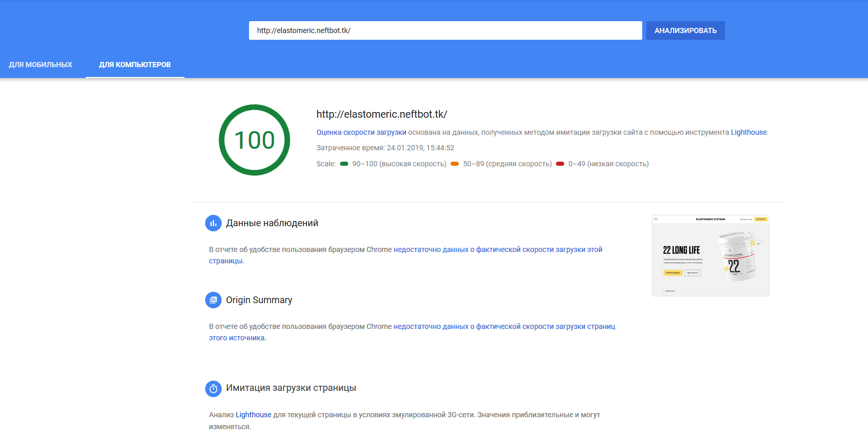868x441 pixels.
Task: Follow the insufficient data link under Данные наблюдений
Action: (498, 250)
